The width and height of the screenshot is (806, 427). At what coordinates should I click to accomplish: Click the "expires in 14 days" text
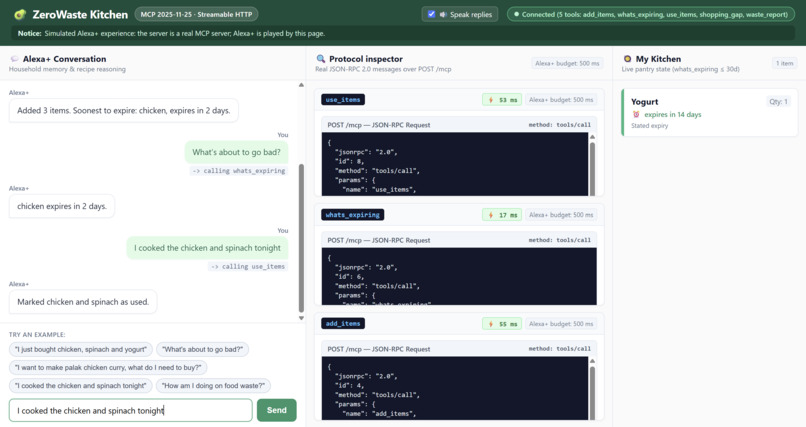click(672, 115)
